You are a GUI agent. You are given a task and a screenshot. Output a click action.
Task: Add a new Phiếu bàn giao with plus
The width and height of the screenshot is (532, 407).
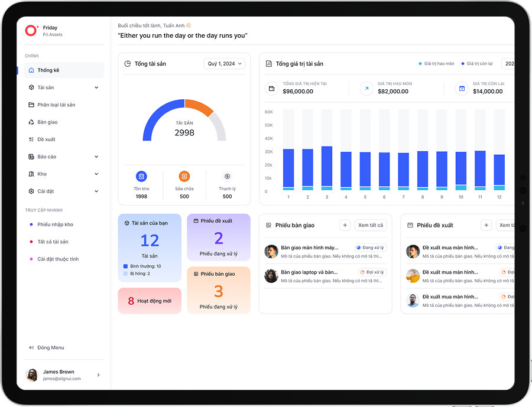pyautogui.click(x=345, y=225)
